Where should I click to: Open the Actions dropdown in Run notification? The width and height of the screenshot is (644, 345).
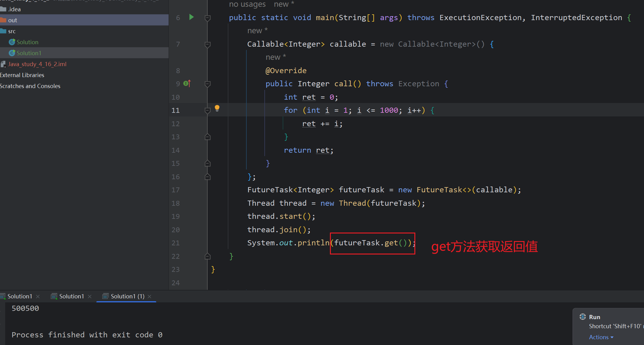click(601, 337)
